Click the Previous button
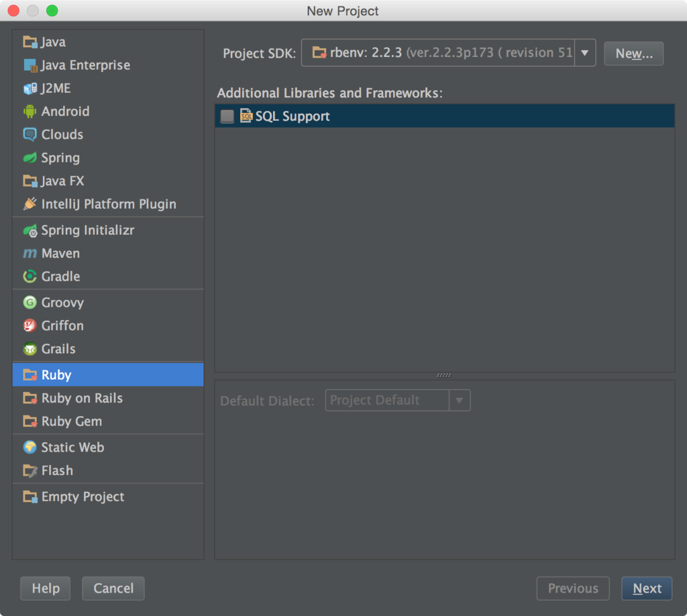The width and height of the screenshot is (687, 616). point(573,588)
